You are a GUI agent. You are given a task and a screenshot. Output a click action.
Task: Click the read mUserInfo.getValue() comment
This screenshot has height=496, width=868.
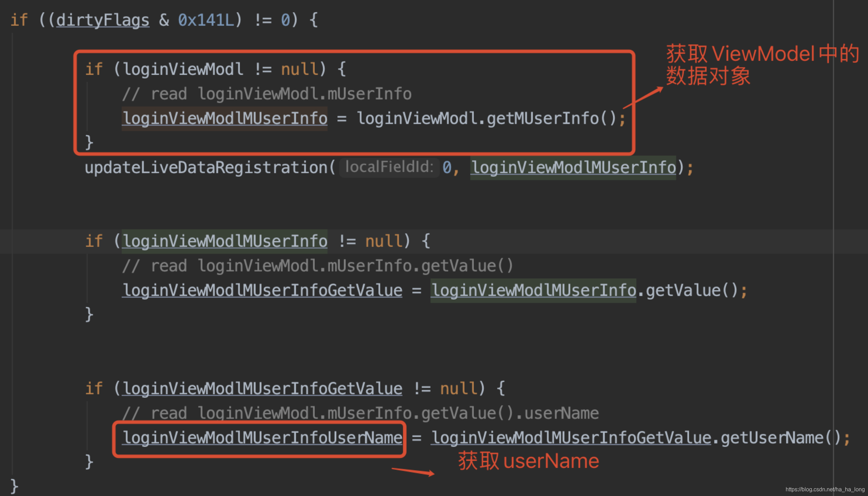click(x=318, y=266)
